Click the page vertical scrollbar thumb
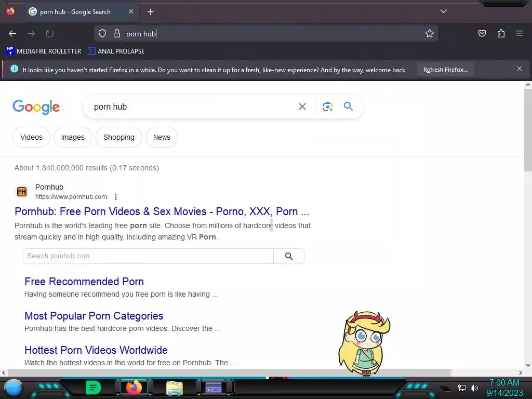The image size is (532, 399). (x=528, y=130)
